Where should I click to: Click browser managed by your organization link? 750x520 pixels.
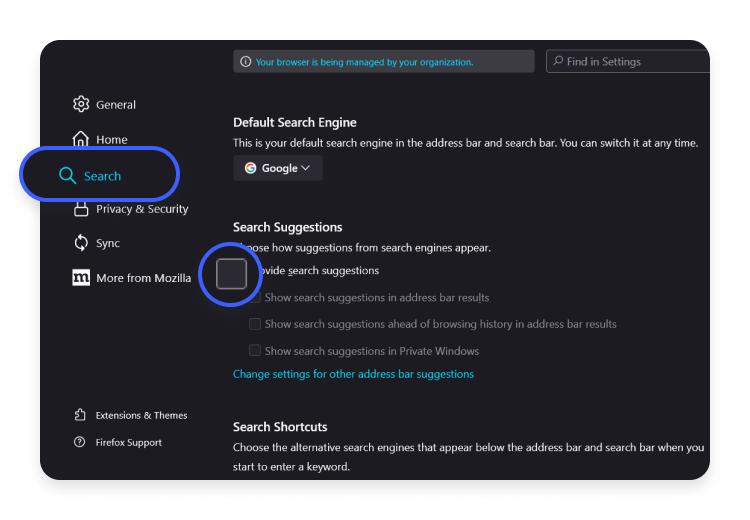click(x=364, y=62)
